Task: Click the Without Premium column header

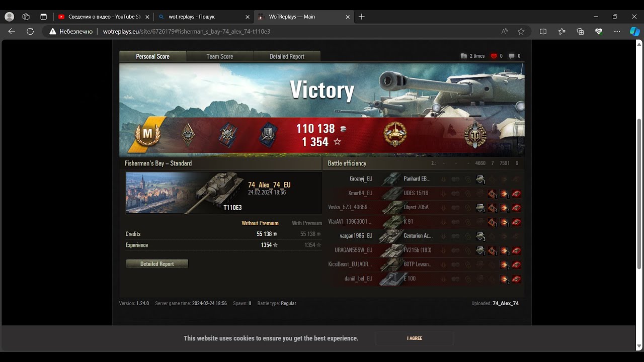Action: click(x=260, y=223)
